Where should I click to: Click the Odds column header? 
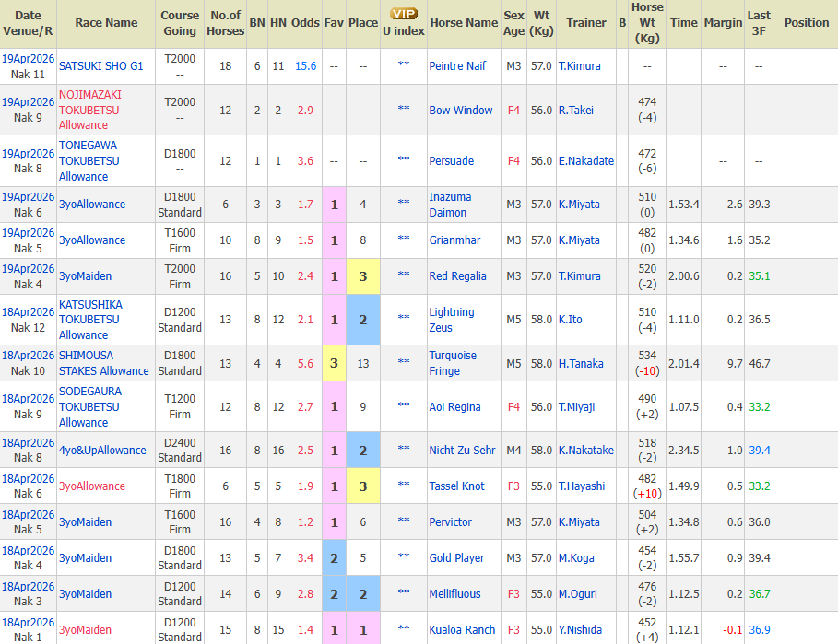305,23
